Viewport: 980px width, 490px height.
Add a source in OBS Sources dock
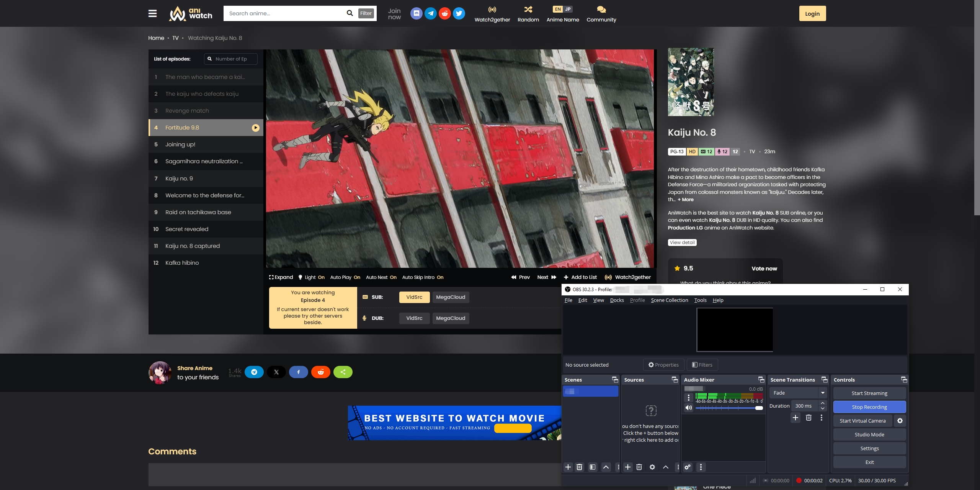click(x=628, y=467)
